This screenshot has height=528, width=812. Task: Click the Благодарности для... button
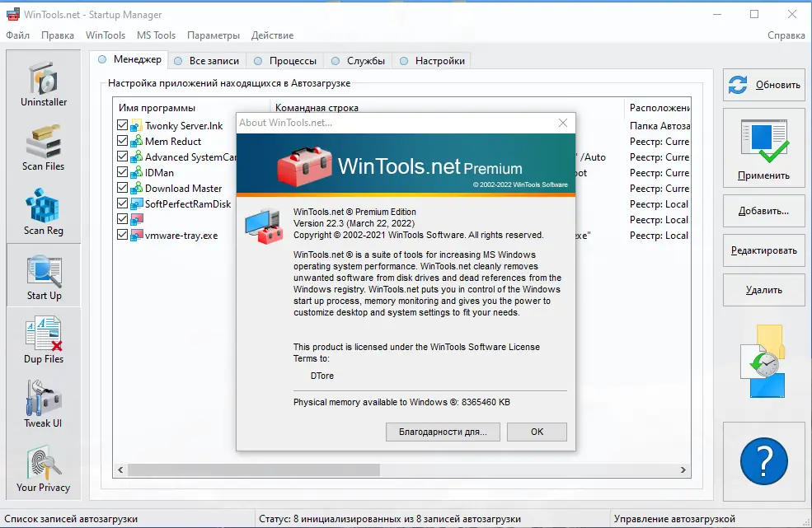click(x=443, y=432)
